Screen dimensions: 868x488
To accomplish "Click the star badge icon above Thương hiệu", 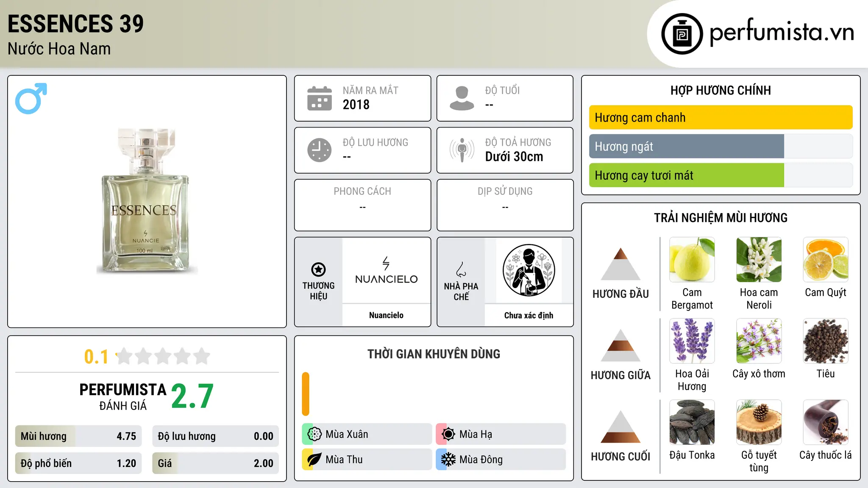I will (x=318, y=269).
